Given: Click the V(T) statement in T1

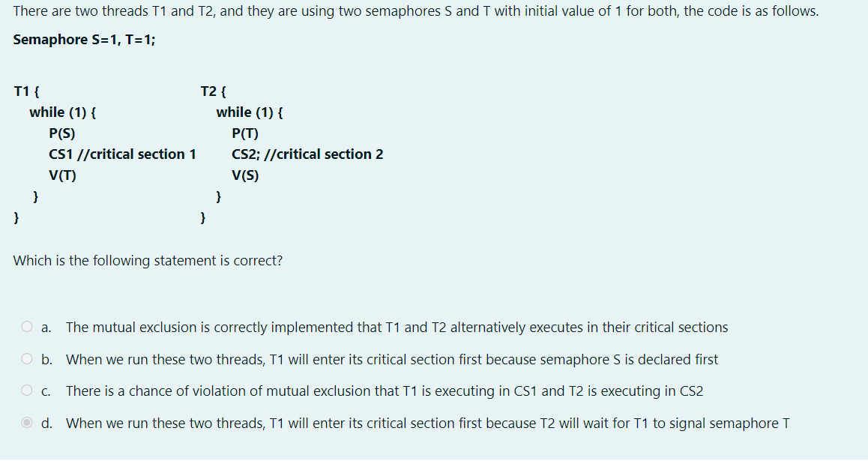Looking at the screenshot, I should point(60,175).
